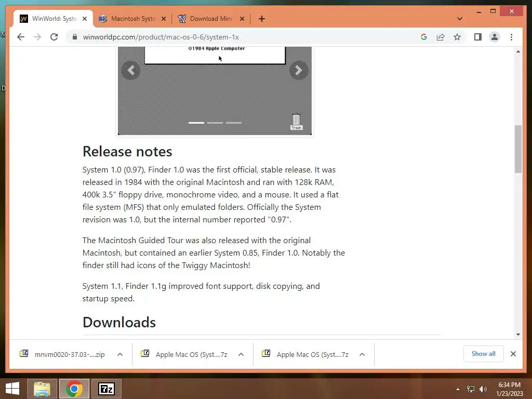This screenshot has width=532, height=399.
Task: Switch to the WinWorld System tab
Action: 54,19
